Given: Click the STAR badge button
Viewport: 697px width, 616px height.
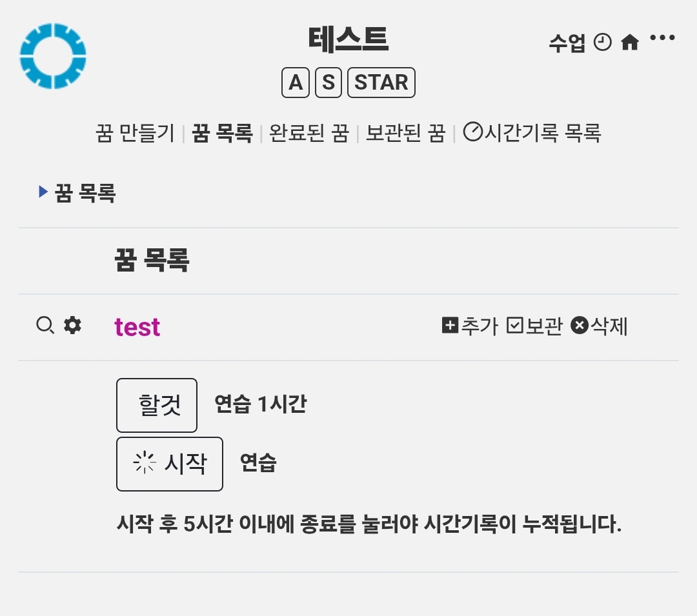Looking at the screenshot, I should click(381, 83).
